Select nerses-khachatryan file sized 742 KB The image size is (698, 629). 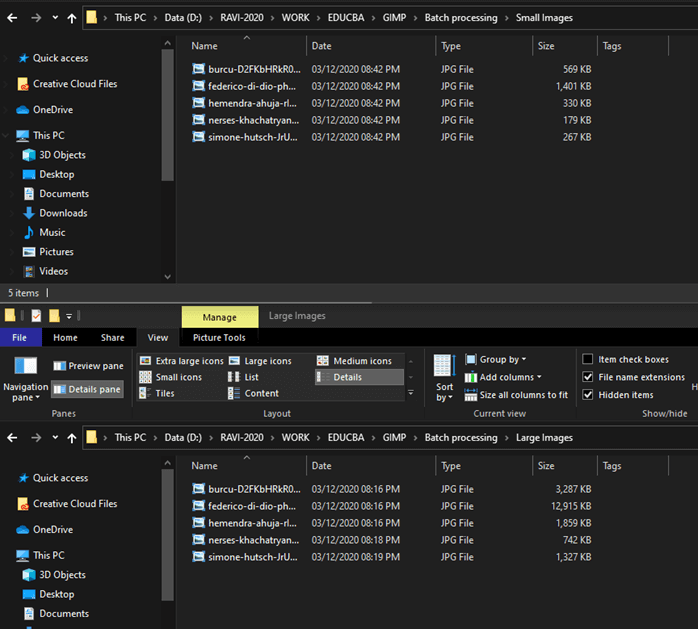pyautogui.click(x=392, y=540)
